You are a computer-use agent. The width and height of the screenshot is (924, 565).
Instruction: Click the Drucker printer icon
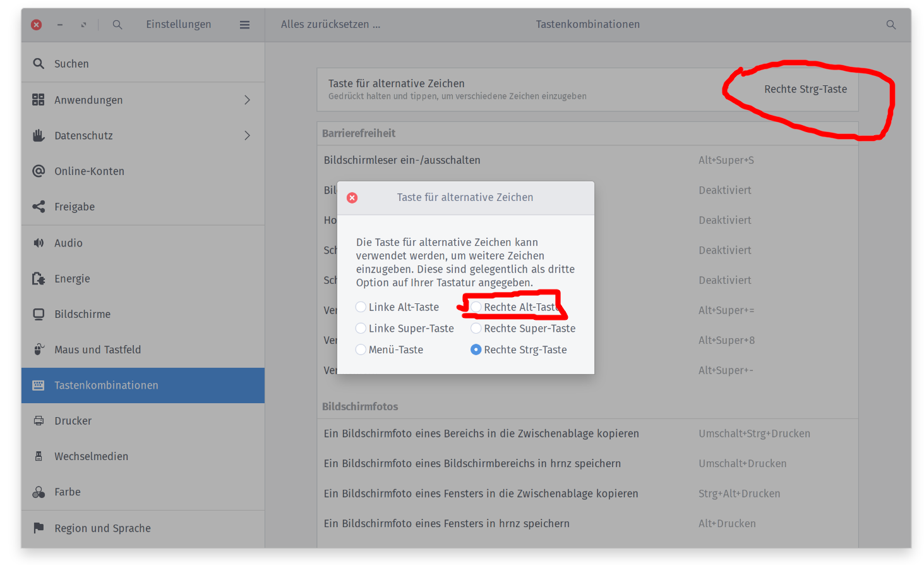pyautogui.click(x=39, y=421)
